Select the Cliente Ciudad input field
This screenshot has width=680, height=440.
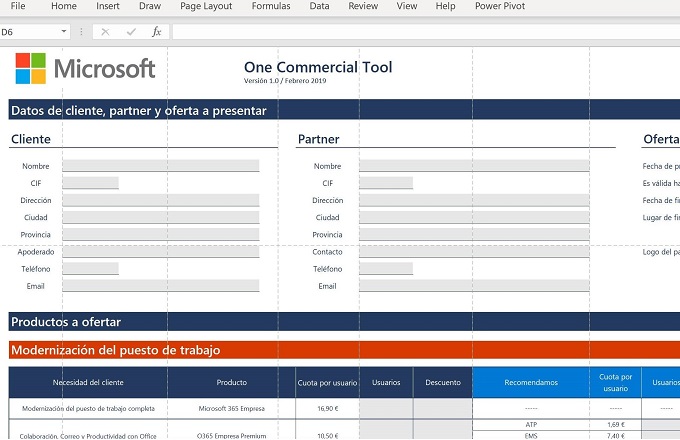[x=161, y=217]
